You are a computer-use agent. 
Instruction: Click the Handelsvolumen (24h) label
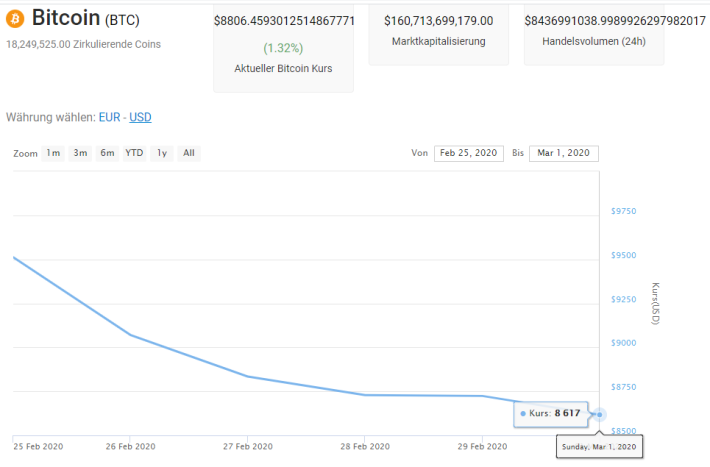tap(594, 41)
